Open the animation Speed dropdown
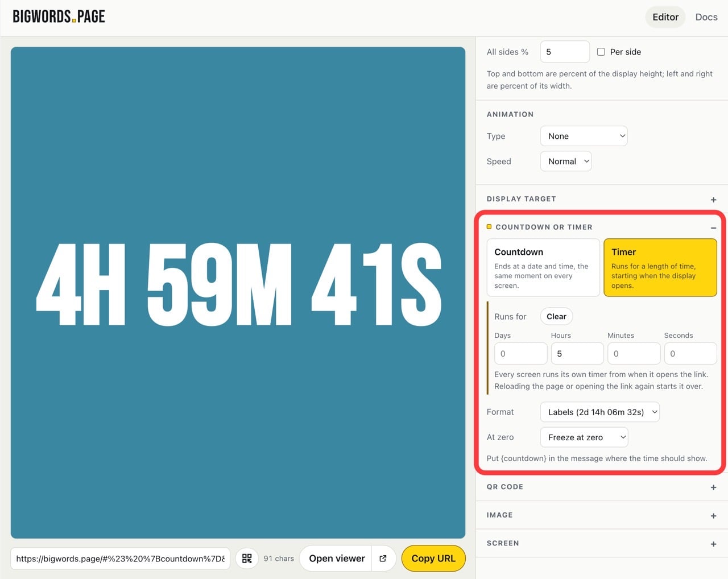The image size is (728, 579). tap(566, 162)
